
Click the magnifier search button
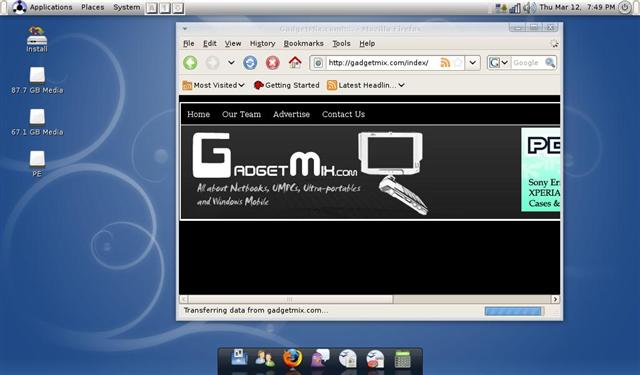point(550,62)
